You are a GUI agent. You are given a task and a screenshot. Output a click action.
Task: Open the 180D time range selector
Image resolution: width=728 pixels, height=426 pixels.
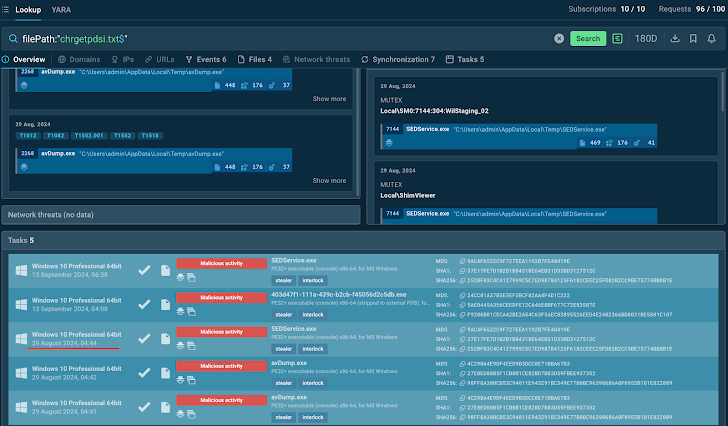tap(648, 39)
